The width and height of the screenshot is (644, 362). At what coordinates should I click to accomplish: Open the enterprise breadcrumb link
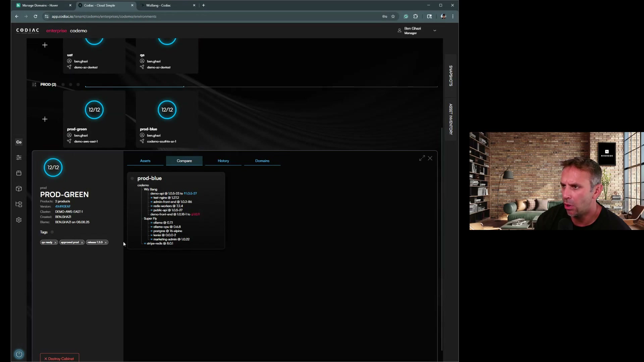(x=56, y=31)
